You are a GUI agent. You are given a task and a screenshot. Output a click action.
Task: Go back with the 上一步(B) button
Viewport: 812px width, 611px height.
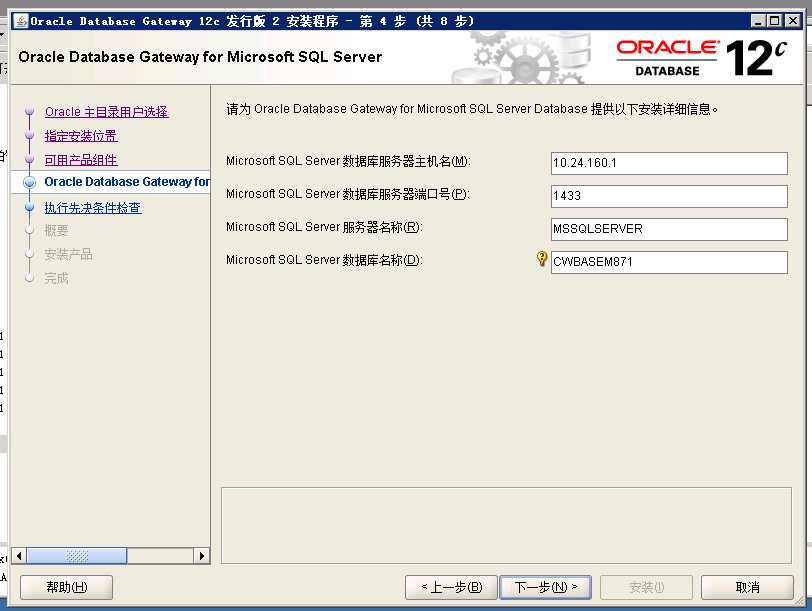[451, 587]
